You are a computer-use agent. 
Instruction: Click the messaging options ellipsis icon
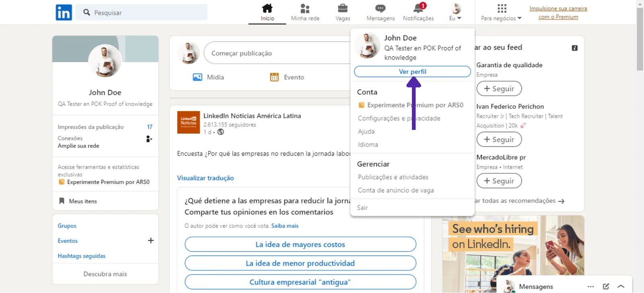(590, 287)
